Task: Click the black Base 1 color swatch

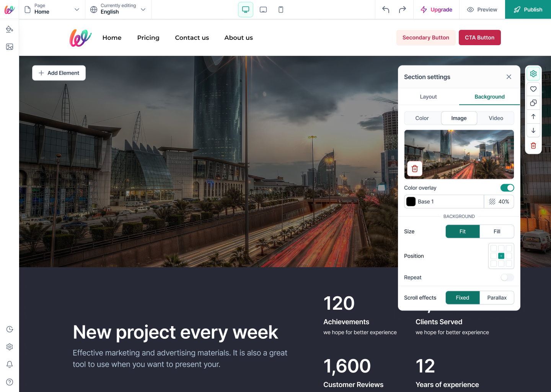Action: pos(411,202)
